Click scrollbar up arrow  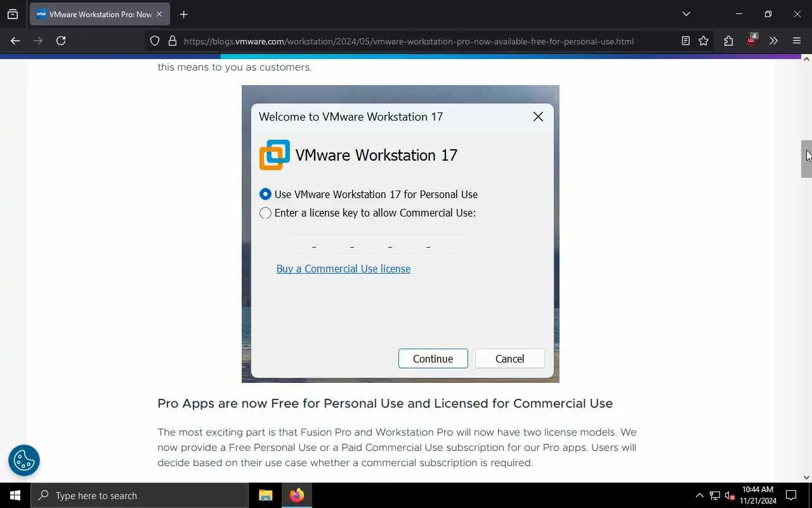(806, 59)
